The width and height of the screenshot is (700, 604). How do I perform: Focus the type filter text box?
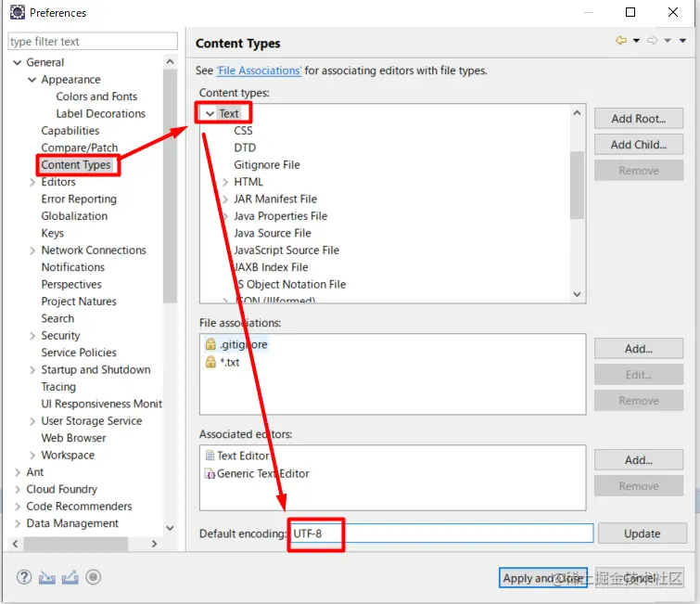pyautogui.click(x=93, y=42)
